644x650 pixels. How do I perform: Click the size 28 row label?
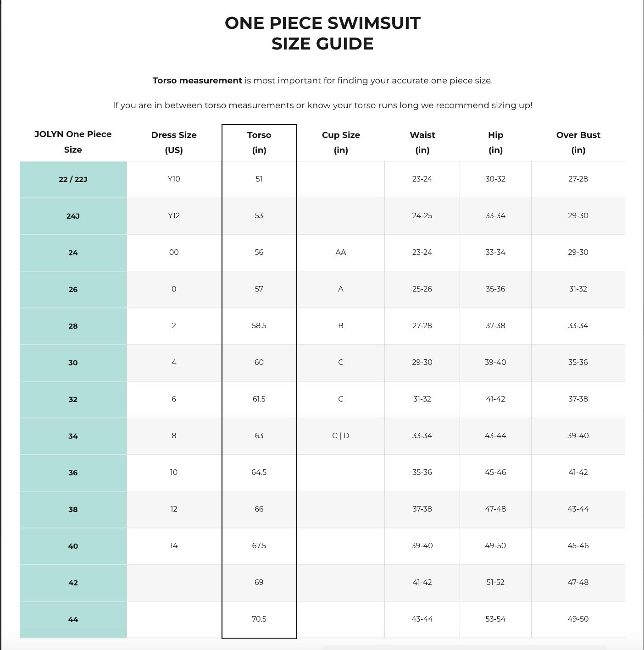point(73,326)
